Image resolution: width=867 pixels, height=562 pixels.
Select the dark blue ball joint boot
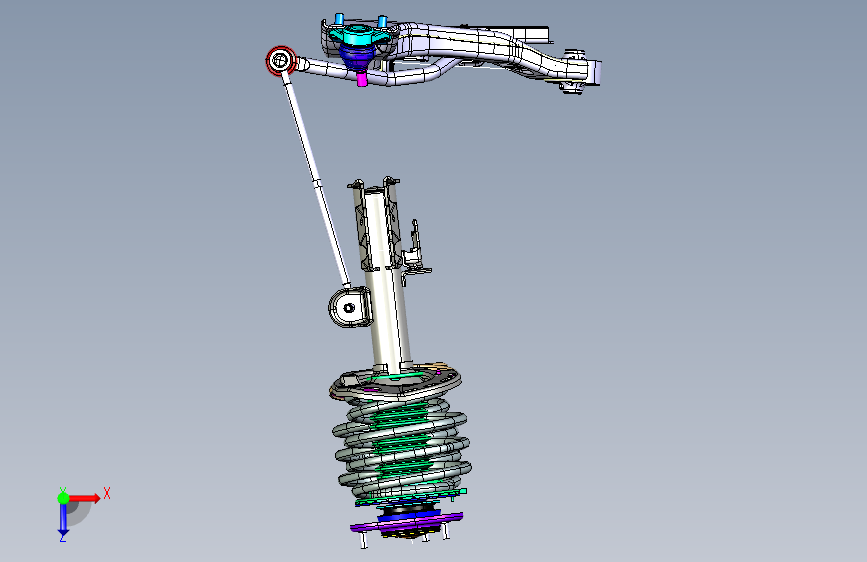(x=356, y=56)
